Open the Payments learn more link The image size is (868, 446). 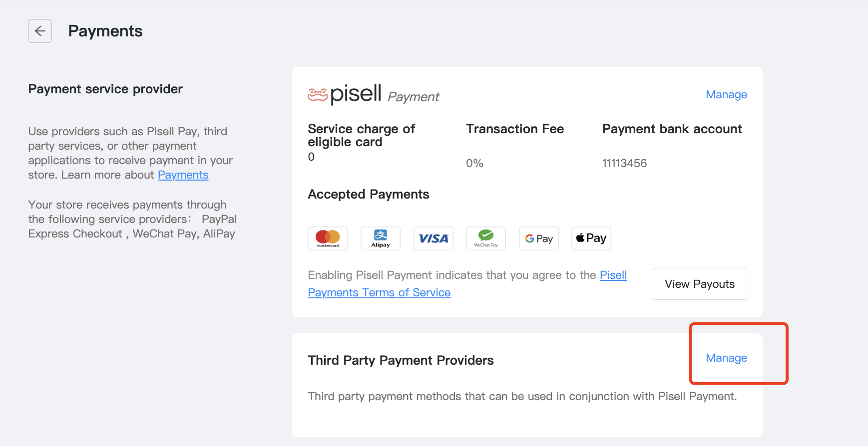click(183, 175)
